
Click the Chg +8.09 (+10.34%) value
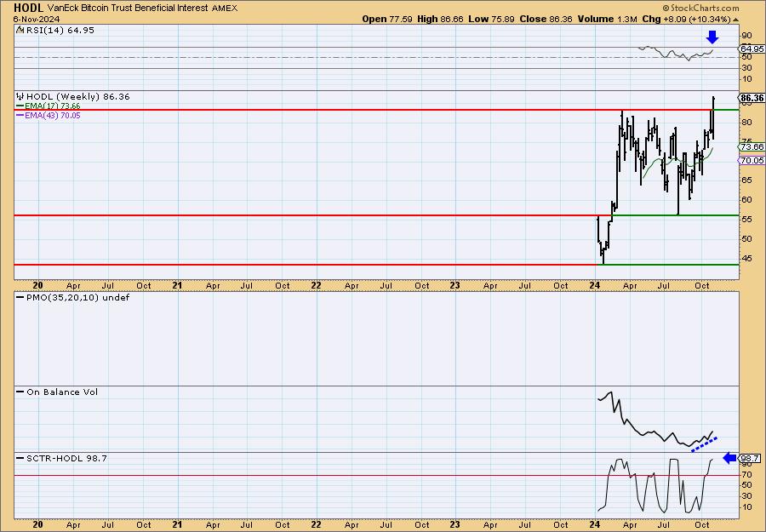point(686,19)
